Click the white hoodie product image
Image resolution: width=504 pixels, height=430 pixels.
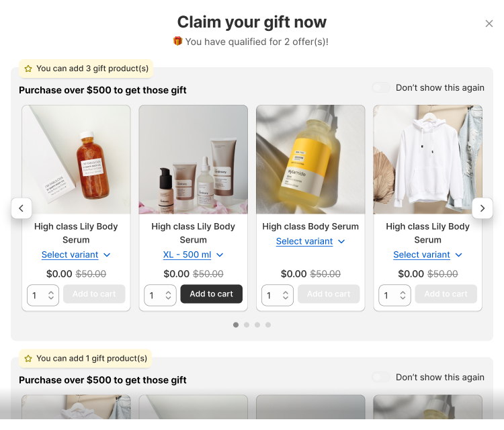click(427, 159)
